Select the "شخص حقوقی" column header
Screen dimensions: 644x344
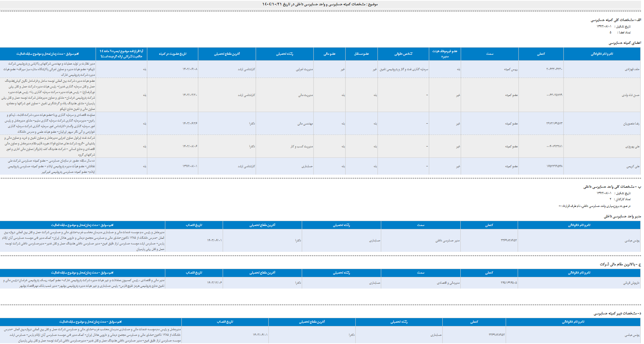pos(403,54)
